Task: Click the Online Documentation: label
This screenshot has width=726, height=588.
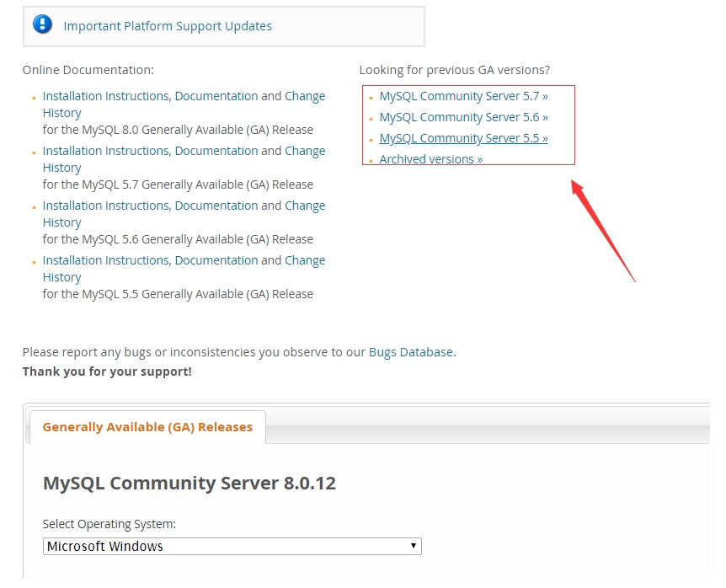Action: coord(88,70)
